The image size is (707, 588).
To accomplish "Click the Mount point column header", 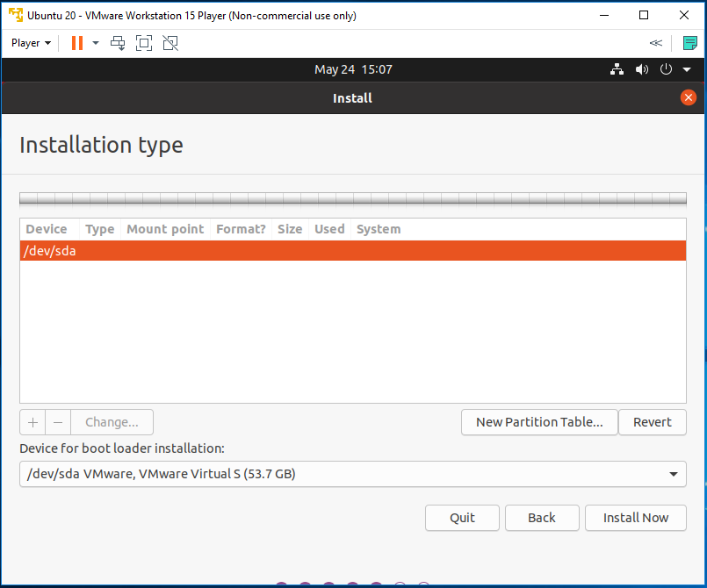I will (x=165, y=229).
